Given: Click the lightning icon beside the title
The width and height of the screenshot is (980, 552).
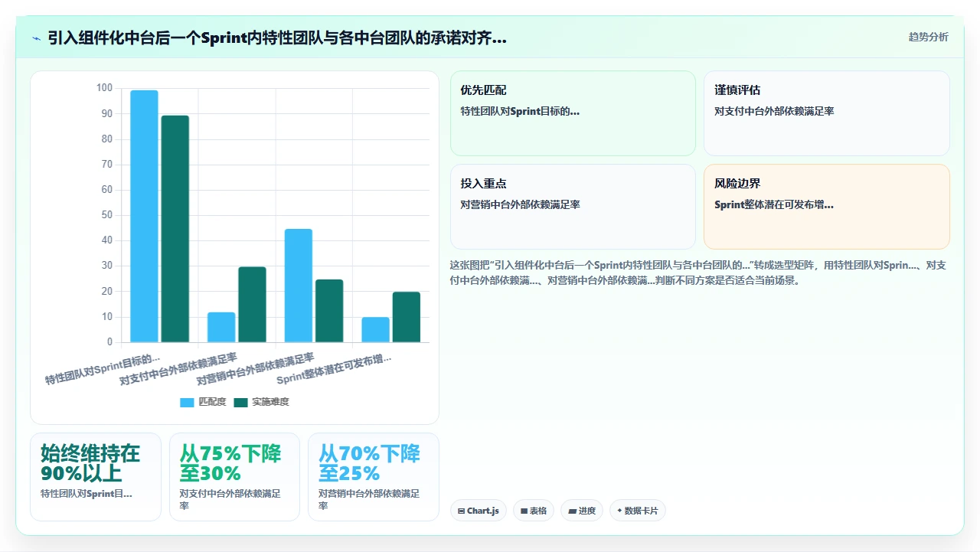Looking at the screenshot, I should [37, 38].
